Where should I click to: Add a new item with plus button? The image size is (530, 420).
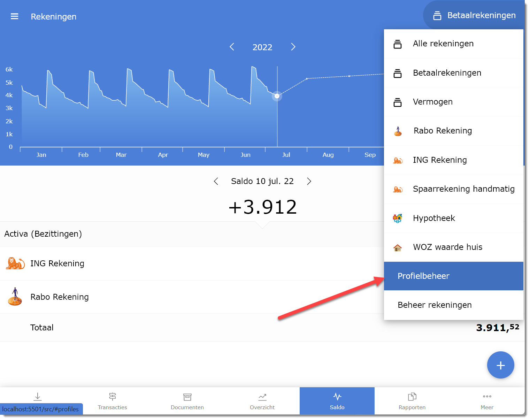click(501, 365)
